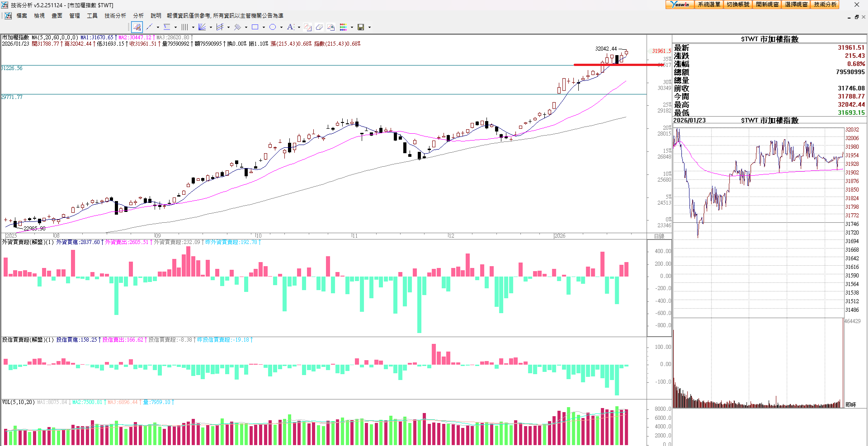Expand the trend line tool dropdown arrow

click(158, 27)
